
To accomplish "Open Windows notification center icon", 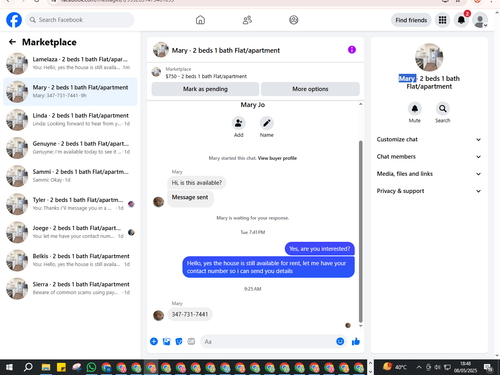I will [489, 367].
